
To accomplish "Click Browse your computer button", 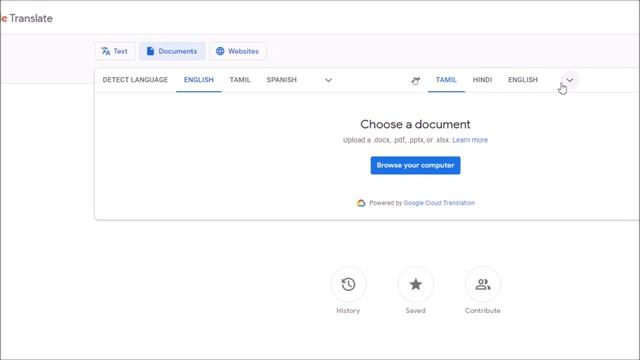I will [416, 165].
